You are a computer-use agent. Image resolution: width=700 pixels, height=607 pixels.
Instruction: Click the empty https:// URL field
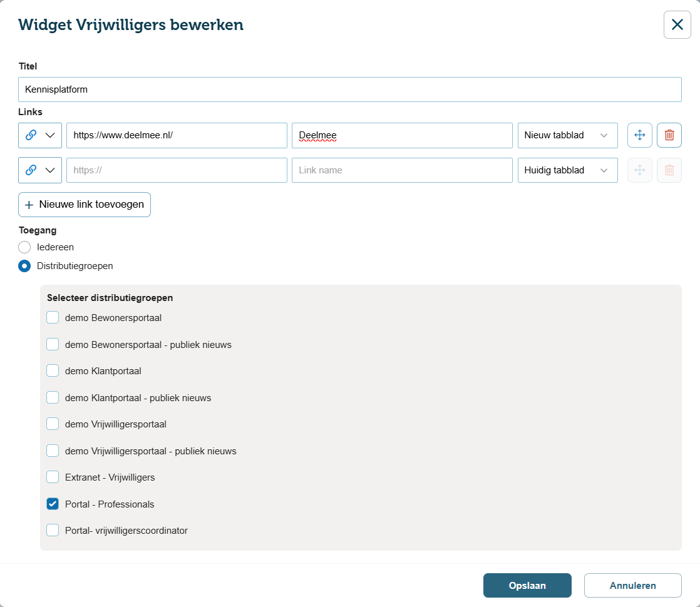click(177, 170)
